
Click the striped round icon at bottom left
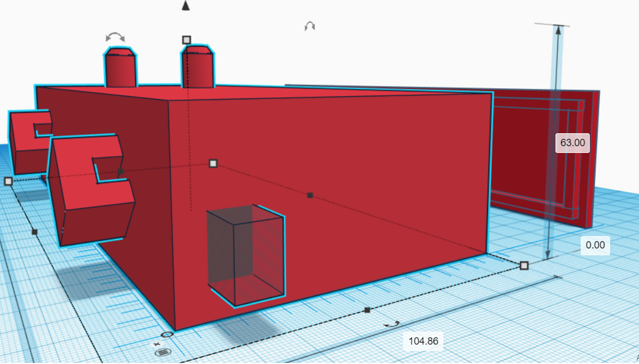(x=162, y=352)
